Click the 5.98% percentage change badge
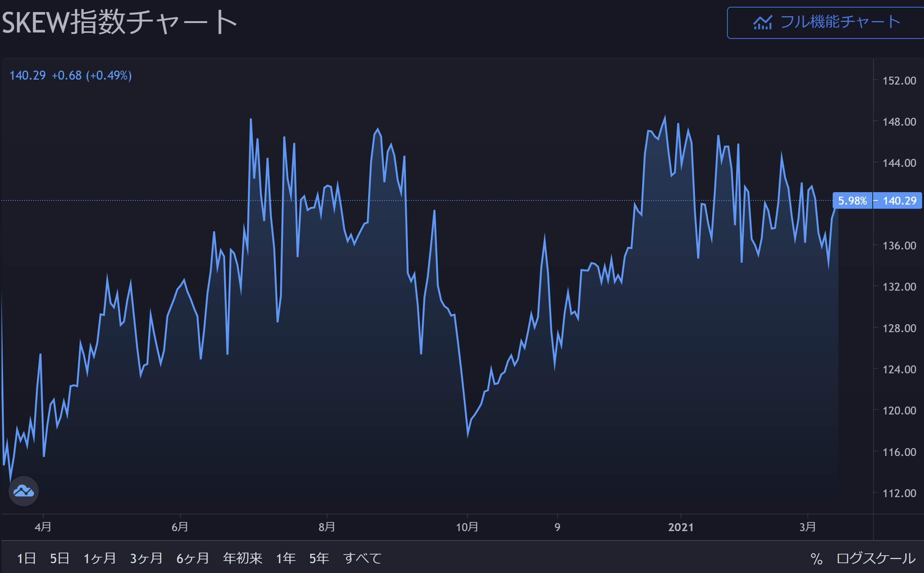Viewport: 924px width, 573px height. (x=852, y=200)
